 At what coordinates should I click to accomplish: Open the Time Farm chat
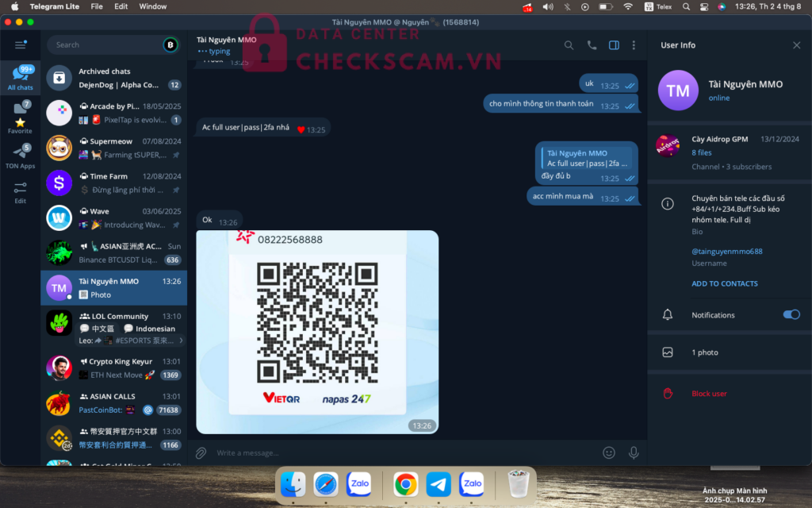114,183
